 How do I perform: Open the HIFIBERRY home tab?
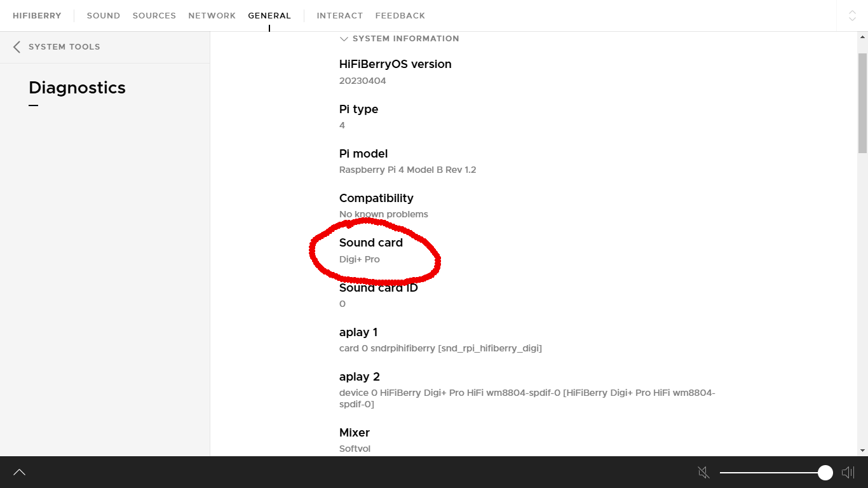[x=37, y=15]
